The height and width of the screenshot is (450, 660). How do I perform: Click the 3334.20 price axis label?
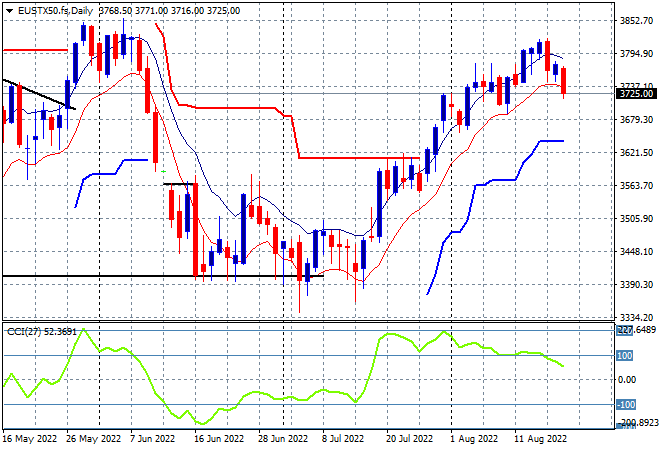(636, 317)
